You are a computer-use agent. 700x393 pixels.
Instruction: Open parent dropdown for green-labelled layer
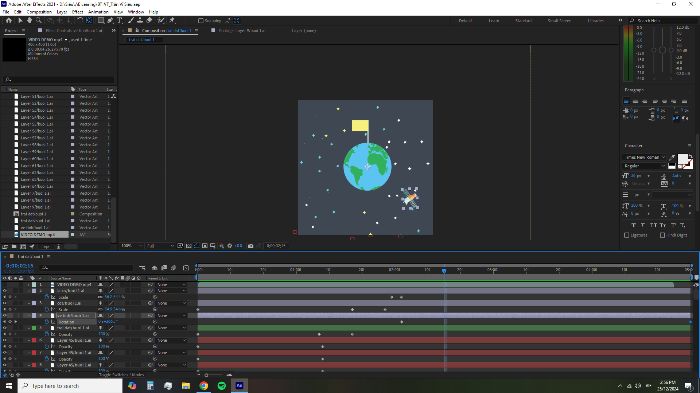[x=171, y=328]
